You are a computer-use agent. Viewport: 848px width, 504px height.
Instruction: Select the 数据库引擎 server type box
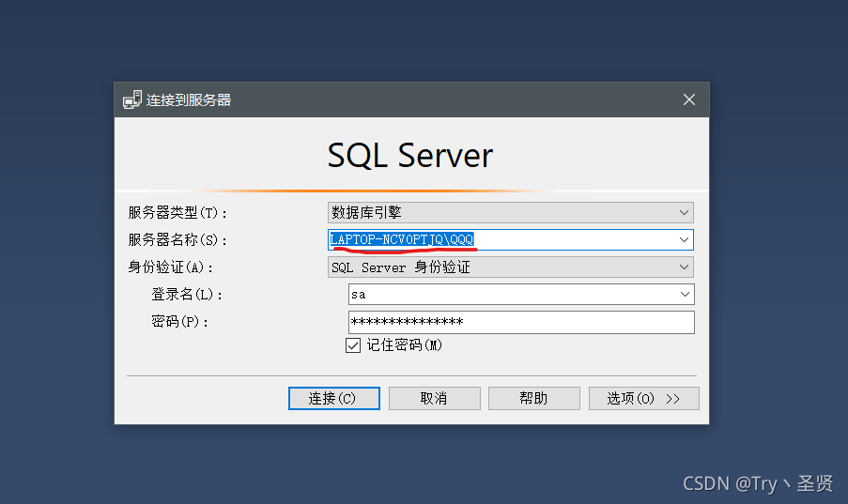511,212
